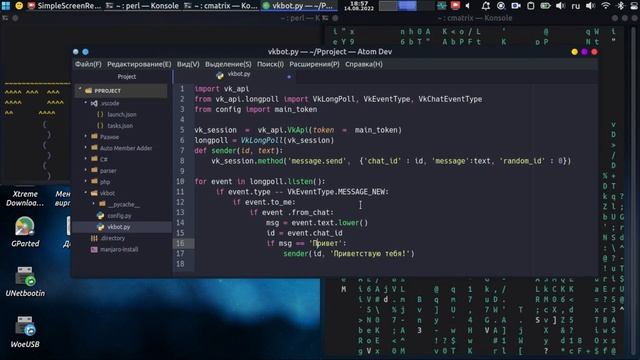Open the UNetbootin desktop icon
The width and height of the screenshot is (640, 360).
click(25, 281)
